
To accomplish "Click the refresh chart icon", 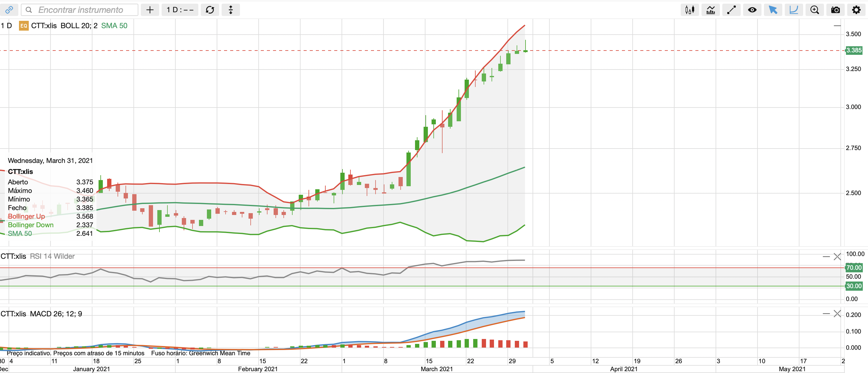I will pos(210,10).
